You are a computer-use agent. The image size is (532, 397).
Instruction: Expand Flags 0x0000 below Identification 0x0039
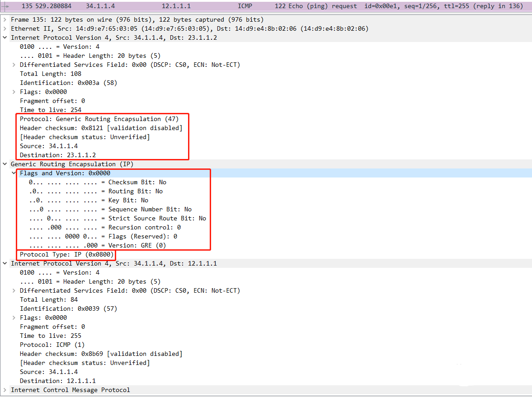click(14, 318)
